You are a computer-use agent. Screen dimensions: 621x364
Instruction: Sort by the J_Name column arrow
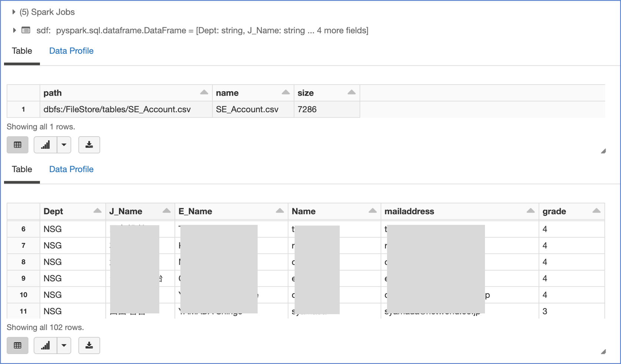(167, 211)
